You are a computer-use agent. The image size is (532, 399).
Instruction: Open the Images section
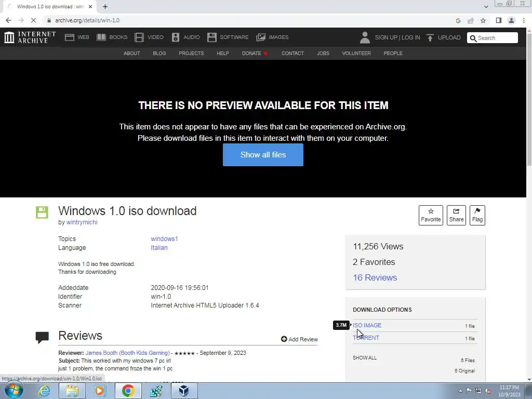coord(272,37)
